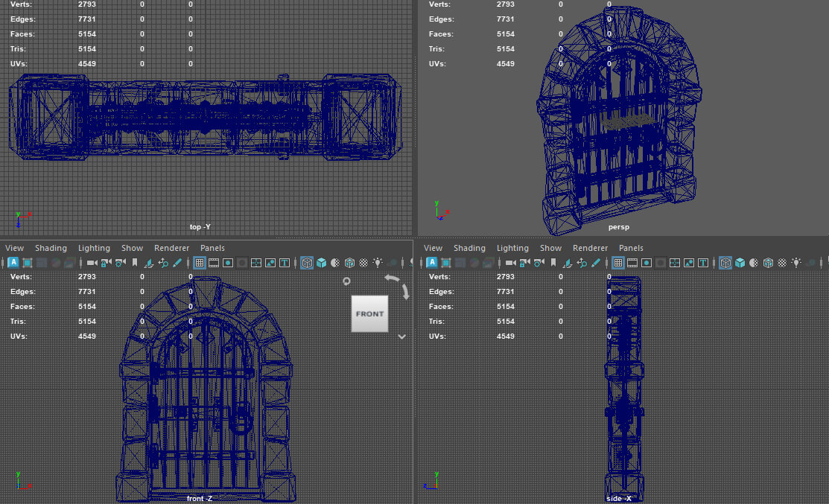This screenshot has height=504, width=829.
Task: Toggle Grid display in side panel toolbar
Action: pyautogui.click(x=618, y=263)
